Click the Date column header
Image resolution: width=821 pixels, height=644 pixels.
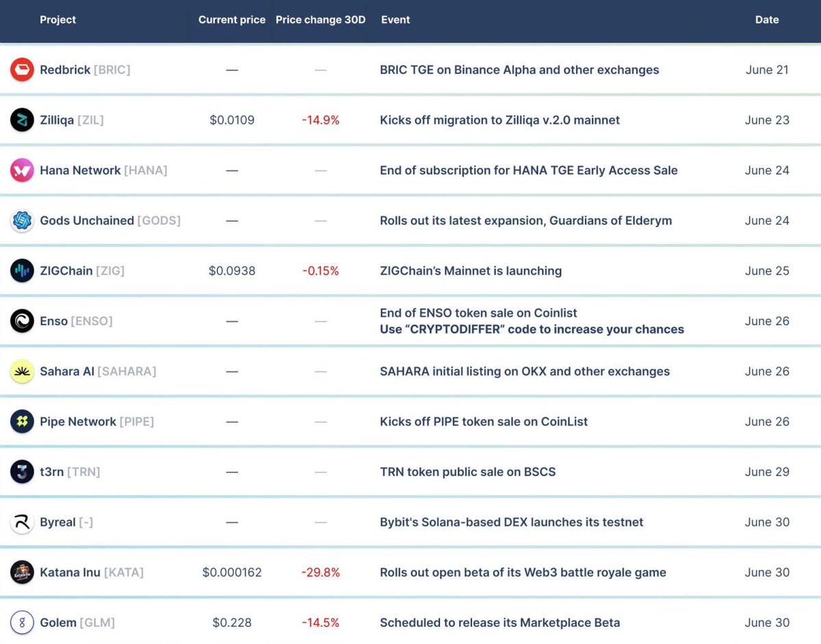767,20
